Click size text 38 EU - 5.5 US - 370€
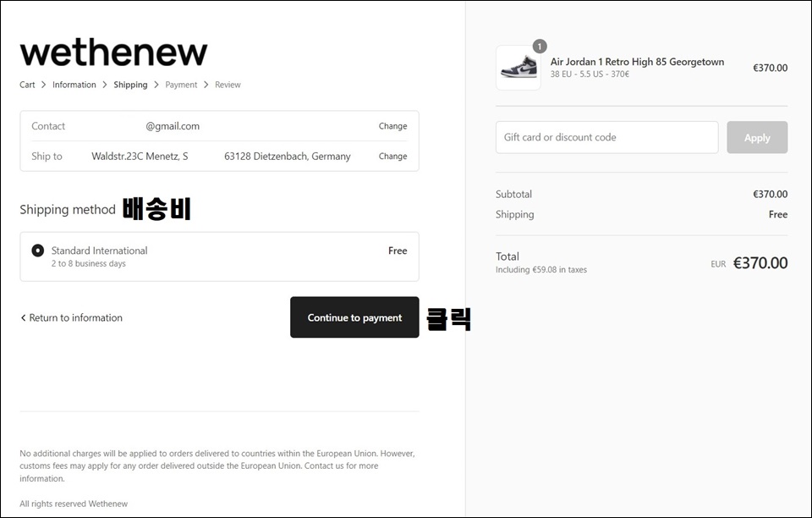 (590, 74)
